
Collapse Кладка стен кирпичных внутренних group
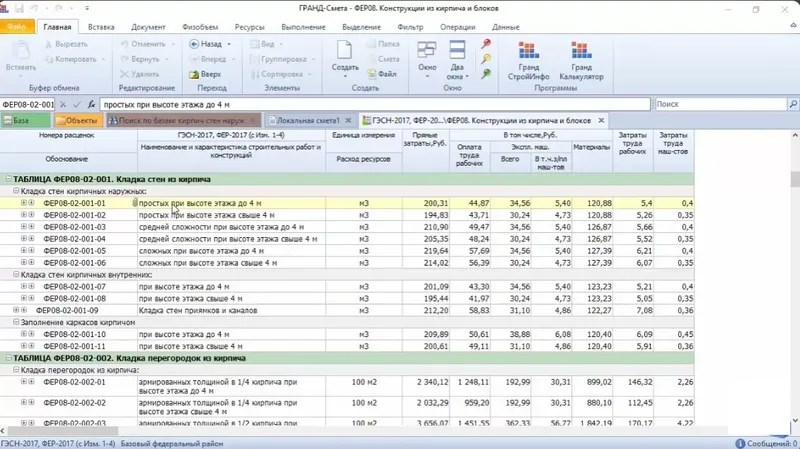pos(16,275)
